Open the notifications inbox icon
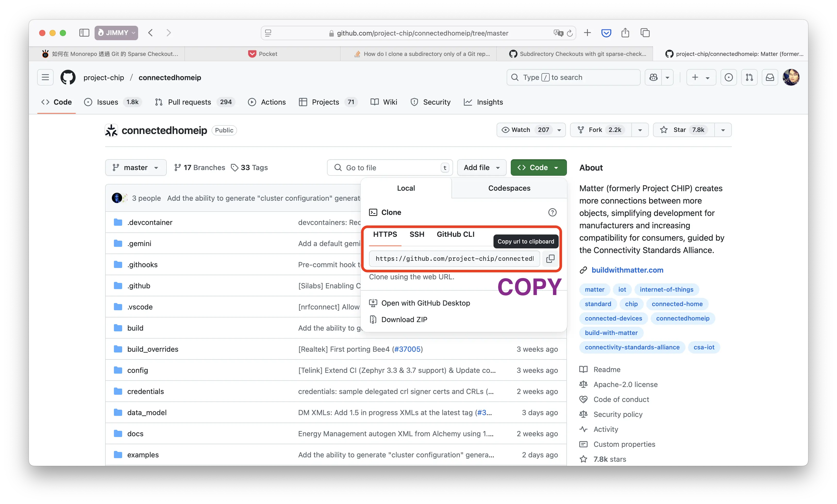Image resolution: width=837 pixels, height=504 pixels. click(770, 78)
